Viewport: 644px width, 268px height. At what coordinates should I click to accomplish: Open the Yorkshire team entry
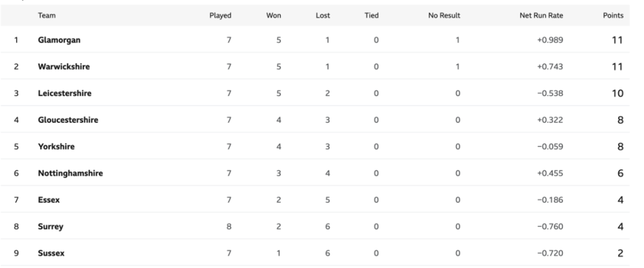pos(56,147)
